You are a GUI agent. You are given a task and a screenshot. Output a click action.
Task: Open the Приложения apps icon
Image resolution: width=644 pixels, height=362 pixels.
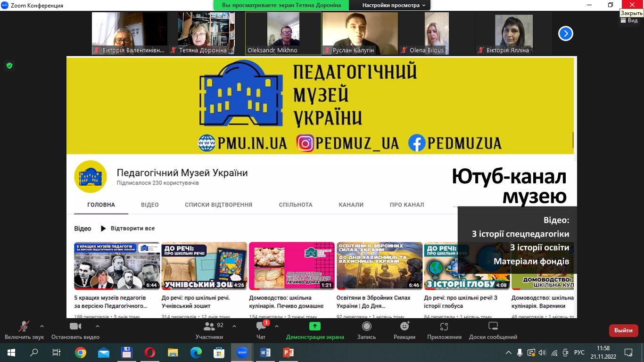coord(444,327)
